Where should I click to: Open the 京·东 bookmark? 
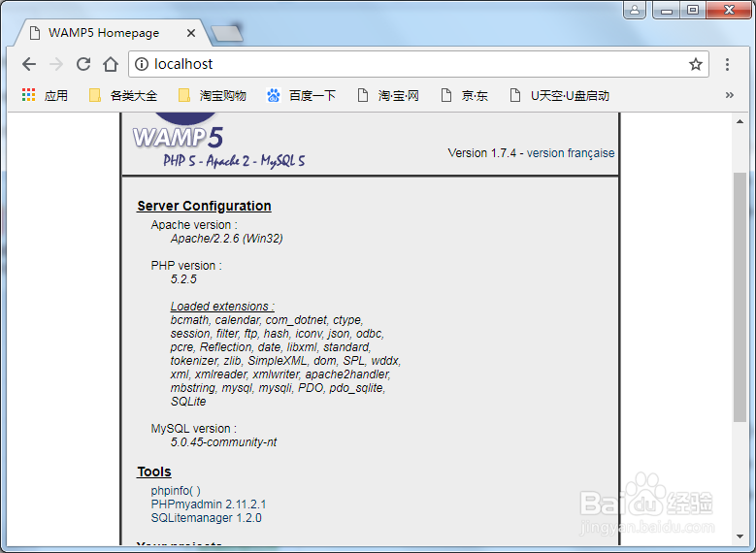[465, 95]
